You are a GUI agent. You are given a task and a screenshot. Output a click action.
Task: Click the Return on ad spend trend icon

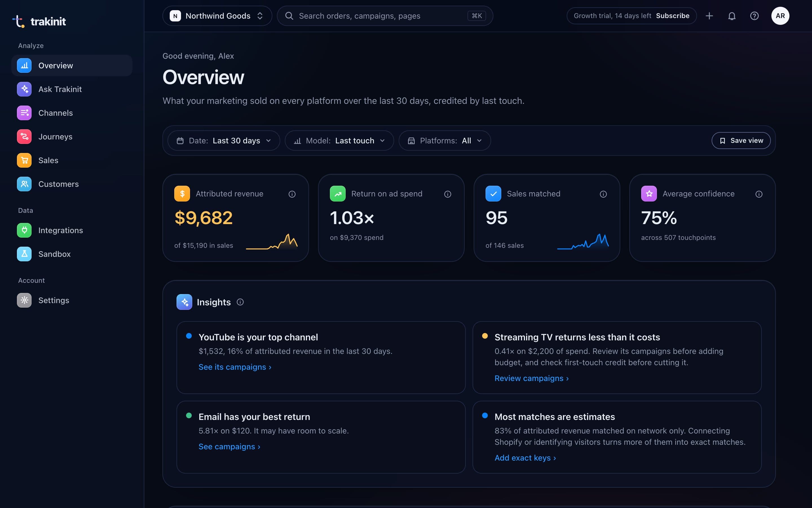pyautogui.click(x=337, y=194)
